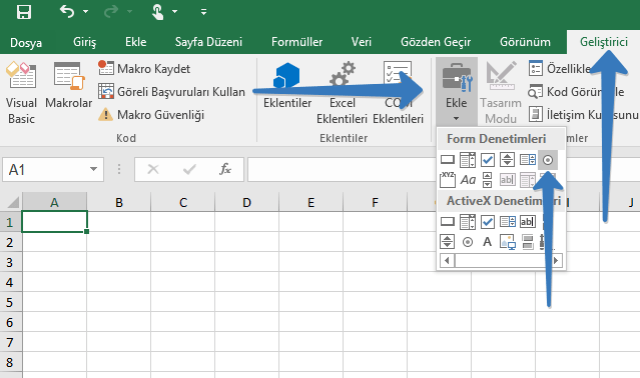Select the Veri tab
The height and width of the screenshot is (378, 640).
361,42
